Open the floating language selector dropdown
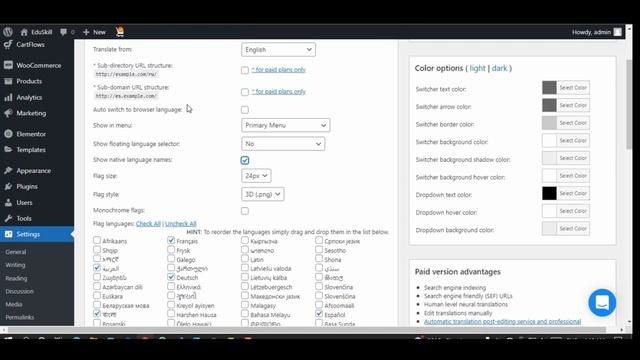Image resolution: width=640 pixels, height=360 pixels. click(x=283, y=144)
